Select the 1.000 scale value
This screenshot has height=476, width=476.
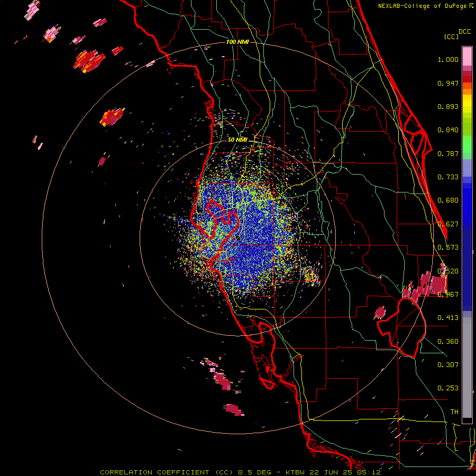(448, 60)
